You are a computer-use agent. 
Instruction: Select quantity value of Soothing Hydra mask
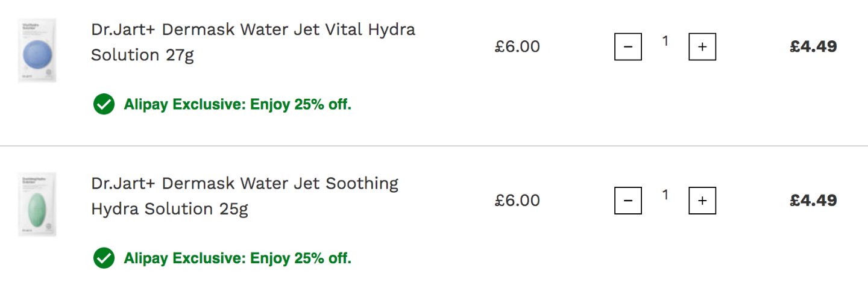tap(665, 195)
